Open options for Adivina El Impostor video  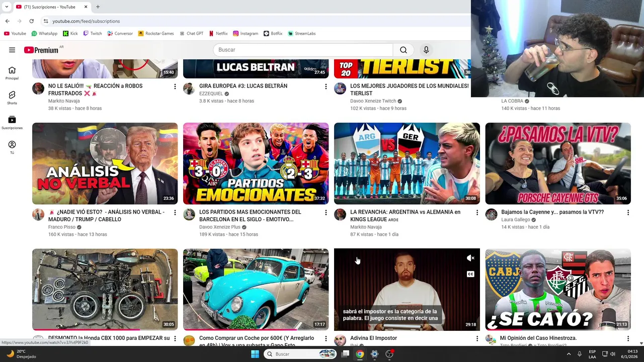[477, 339]
